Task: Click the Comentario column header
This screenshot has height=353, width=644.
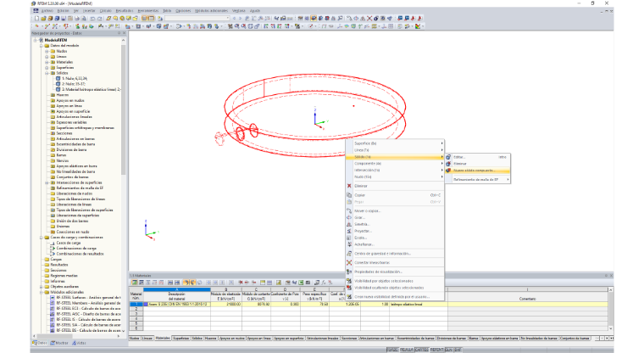Action: point(527,299)
